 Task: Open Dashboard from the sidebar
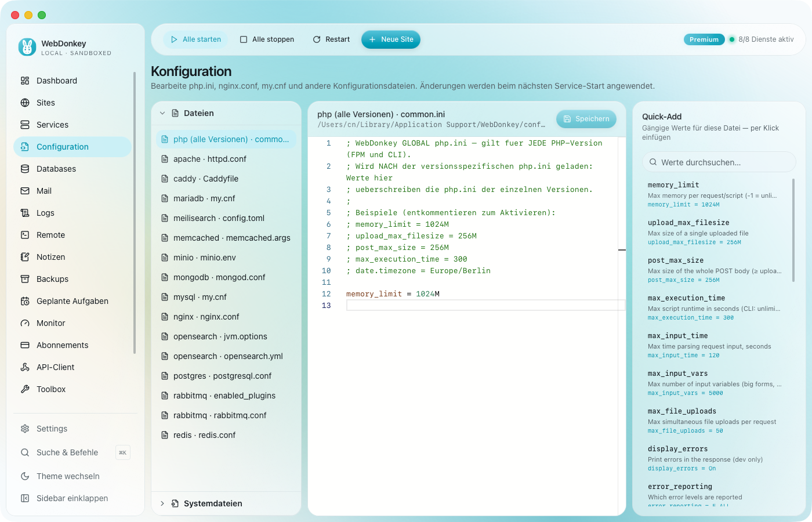click(x=72, y=81)
